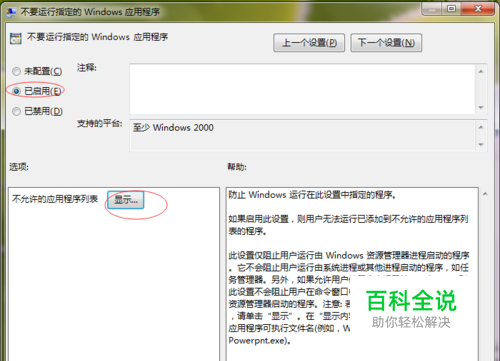Screen dimensions: 500x361
Task: Click the title bar window icon
Action: (x=11, y=12)
